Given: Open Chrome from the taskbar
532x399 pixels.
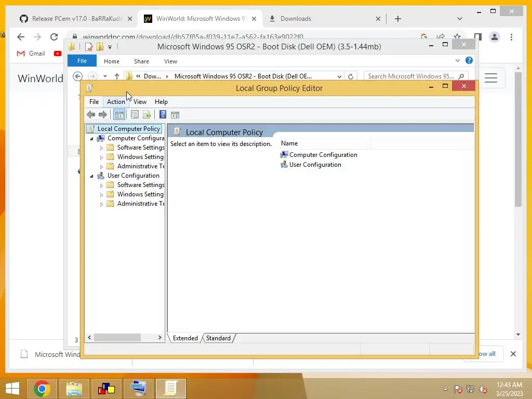Looking at the screenshot, I should pos(42,389).
